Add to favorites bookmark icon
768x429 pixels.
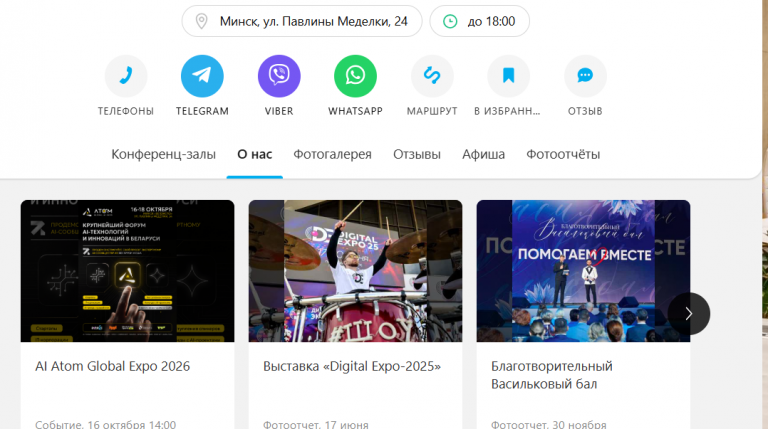[508, 76]
